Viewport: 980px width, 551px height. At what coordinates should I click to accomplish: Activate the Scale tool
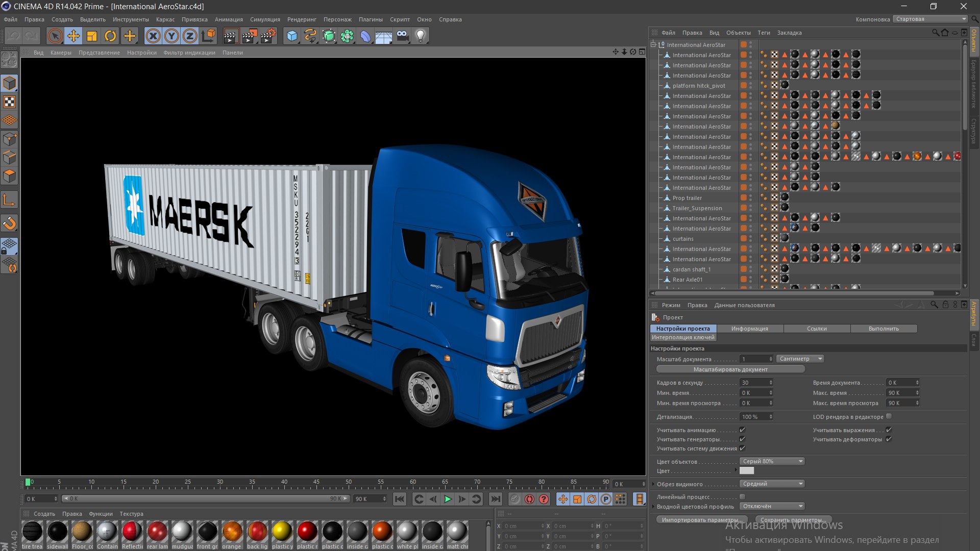(92, 36)
